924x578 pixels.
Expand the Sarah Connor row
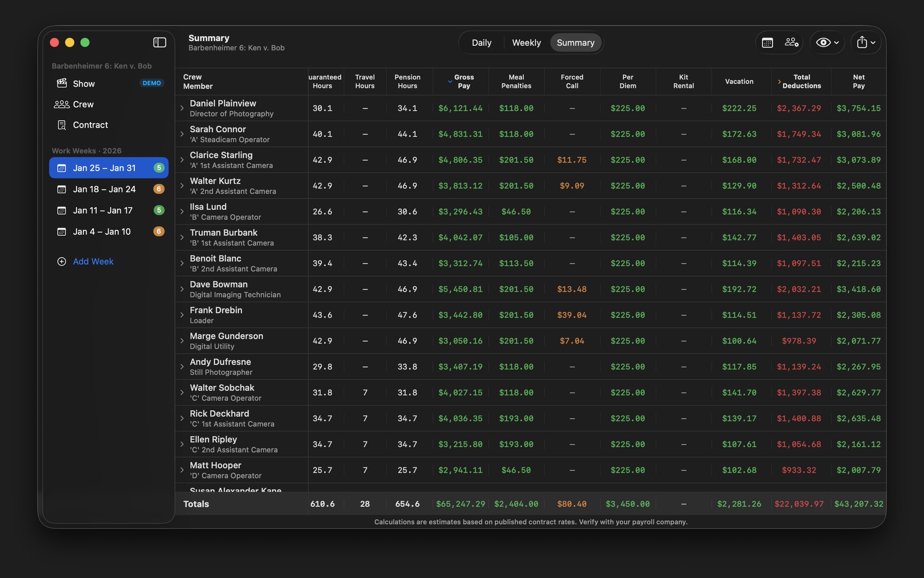(182, 134)
